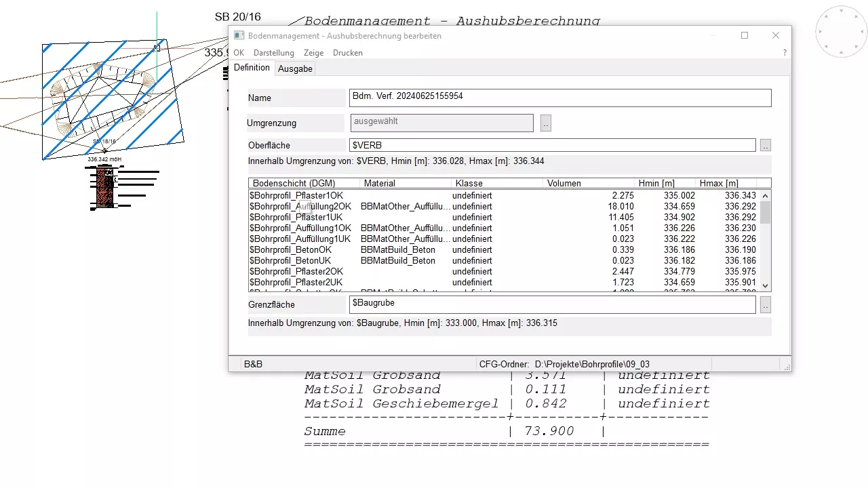The height and width of the screenshot is (488, 868).
Task: Click the B&B status bar entry
Action: point(253,364)
